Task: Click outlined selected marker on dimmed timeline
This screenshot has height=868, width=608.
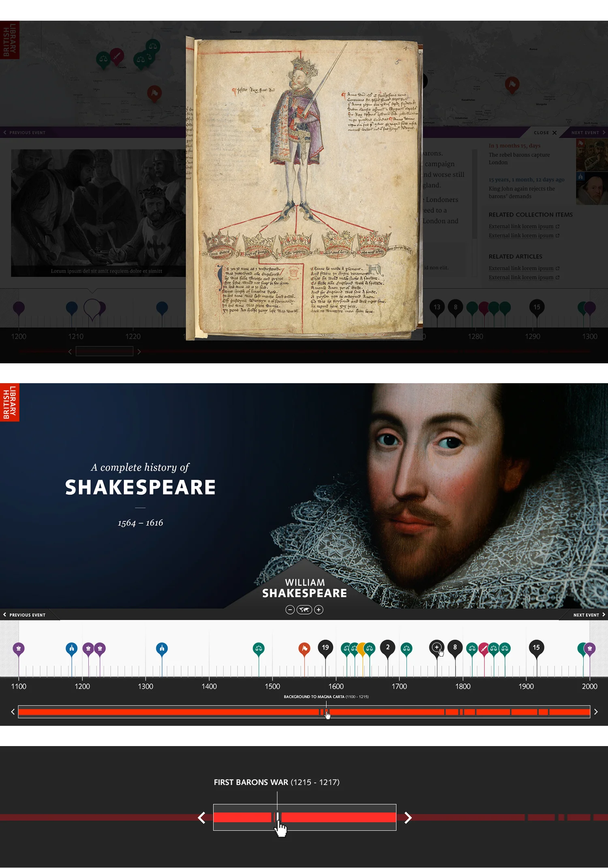Action: tap(92, 309)
